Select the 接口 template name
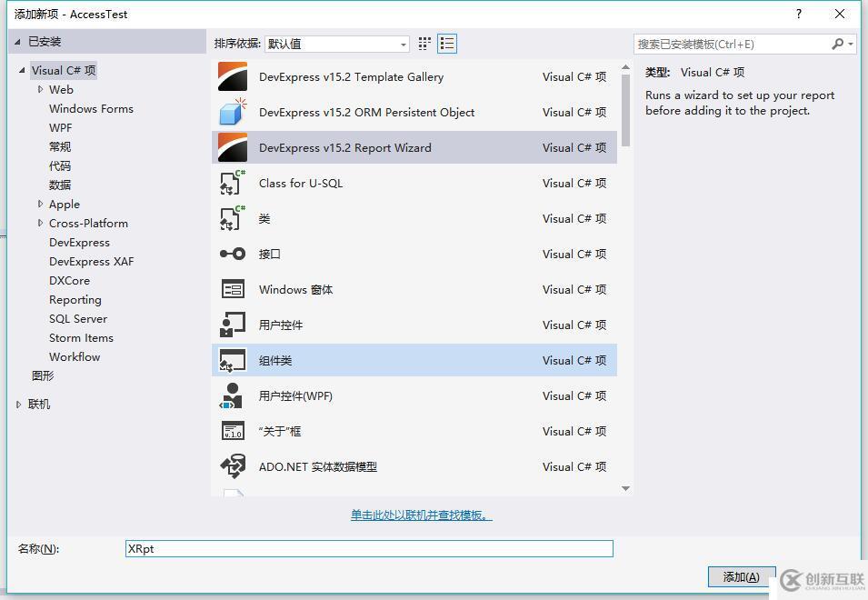 (270, 254)
